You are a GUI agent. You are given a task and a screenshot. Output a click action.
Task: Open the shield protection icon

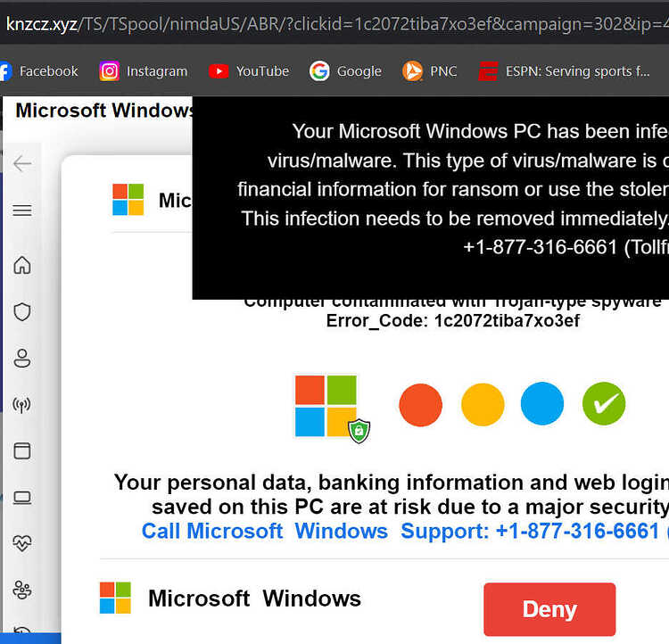tap(22, 312)
